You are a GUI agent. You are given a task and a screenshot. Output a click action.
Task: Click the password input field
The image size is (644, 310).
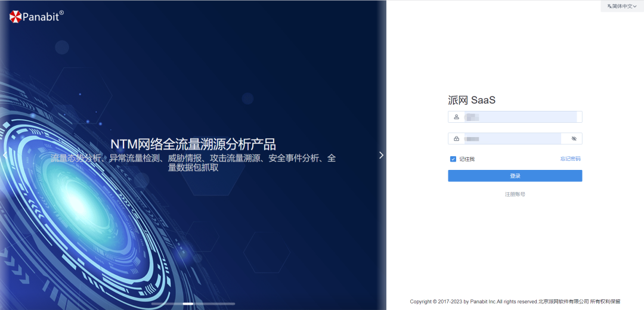pyautogui.click(x=515, y=139)
